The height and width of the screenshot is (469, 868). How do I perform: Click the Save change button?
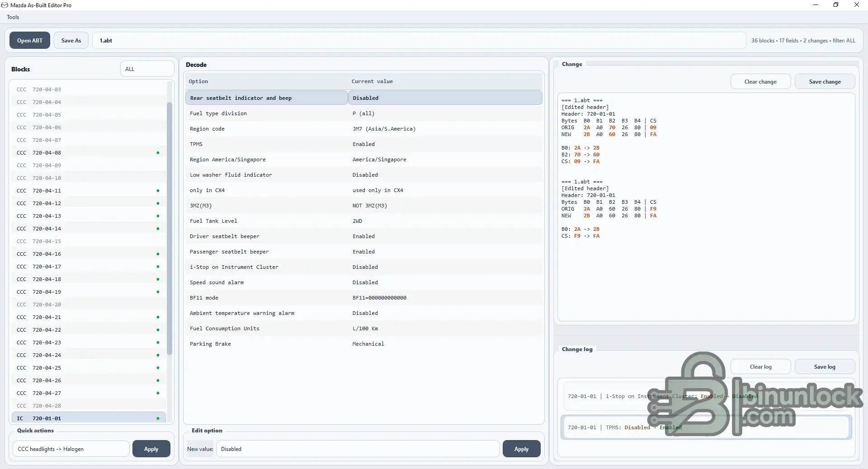coord(825,82)
